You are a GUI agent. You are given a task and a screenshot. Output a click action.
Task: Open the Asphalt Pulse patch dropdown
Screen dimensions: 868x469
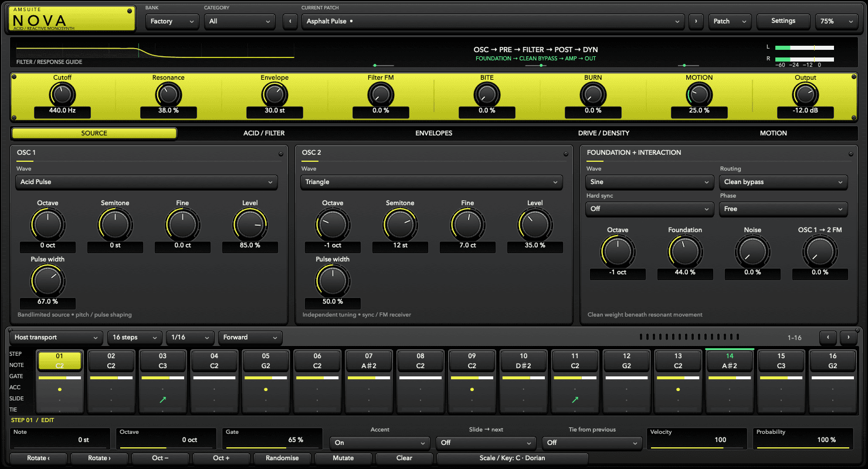[x=493, y=21]
